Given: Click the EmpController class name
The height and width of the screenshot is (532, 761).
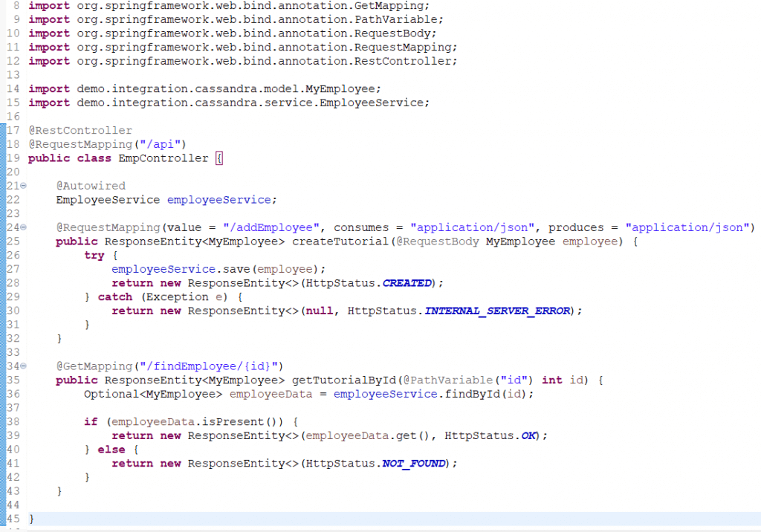Looking at the screenshot, I should (x=163, y=158).
